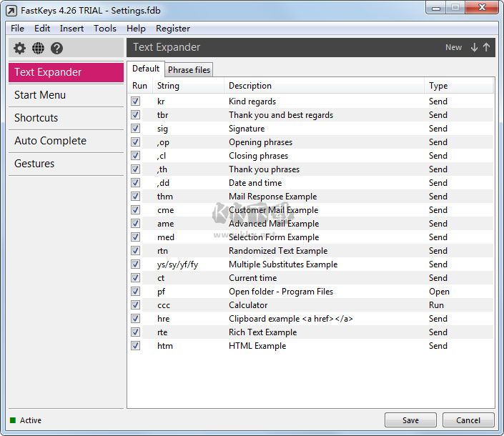Sort the list by the Description column header
The height and width of the screenshot is (436, 504).
point(250,86)
